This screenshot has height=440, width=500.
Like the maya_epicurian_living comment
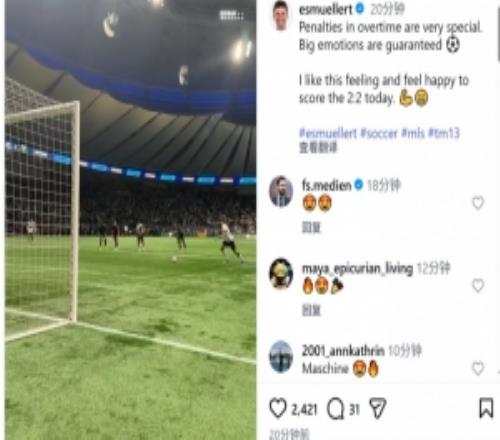[478, 285]
